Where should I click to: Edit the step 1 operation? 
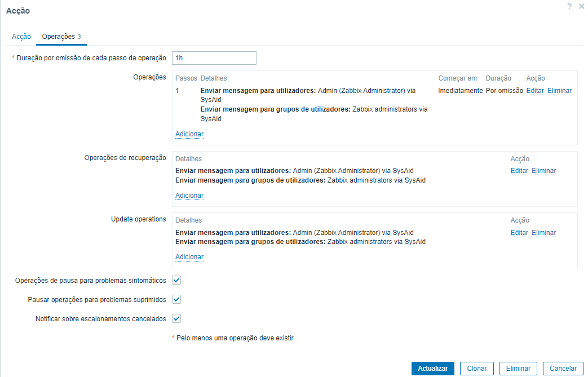535,91
